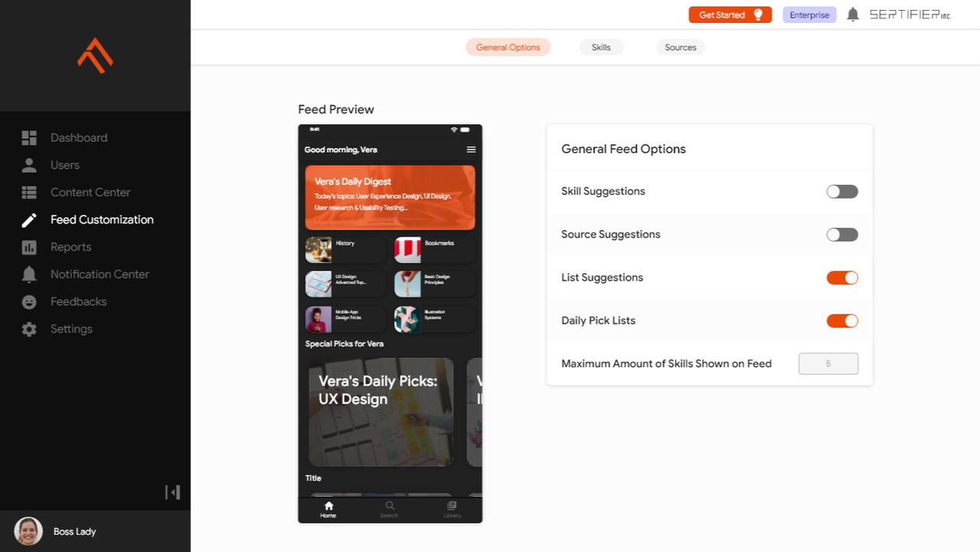980x552 pixels.
Task: Open Feedbacks label in sidebar
Action: tap(78, 302)
